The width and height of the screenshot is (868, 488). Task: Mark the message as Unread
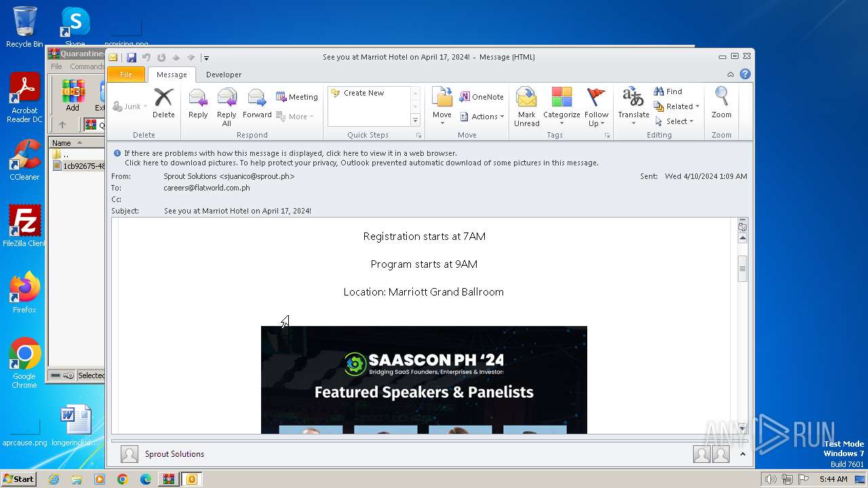(527, 107)
